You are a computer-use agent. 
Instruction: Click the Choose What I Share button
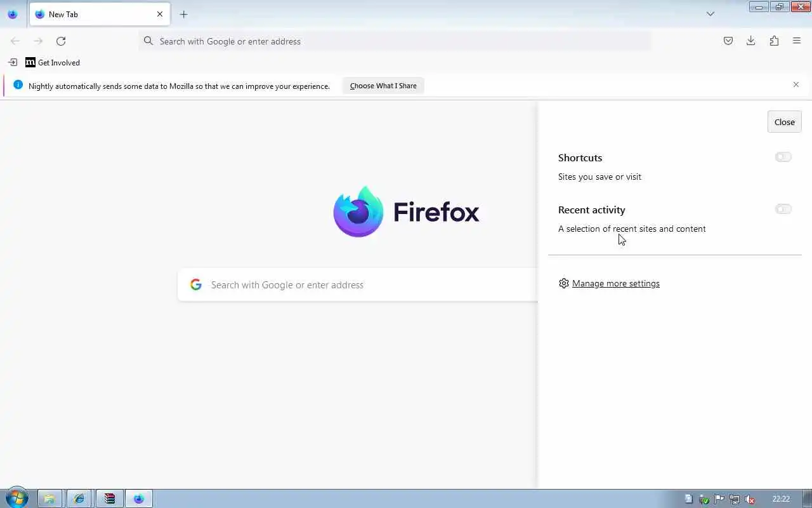[383, 86]
